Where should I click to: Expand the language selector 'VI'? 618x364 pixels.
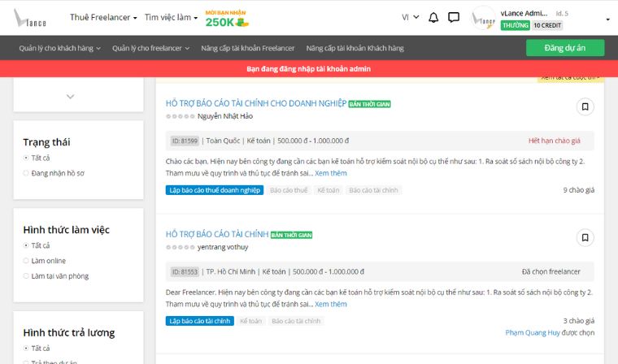(410, 17)
